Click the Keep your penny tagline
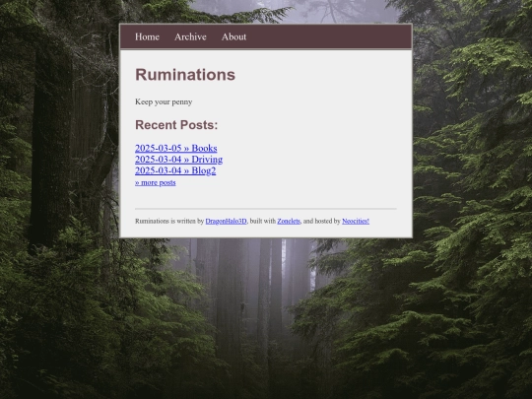 click(164, 101)
